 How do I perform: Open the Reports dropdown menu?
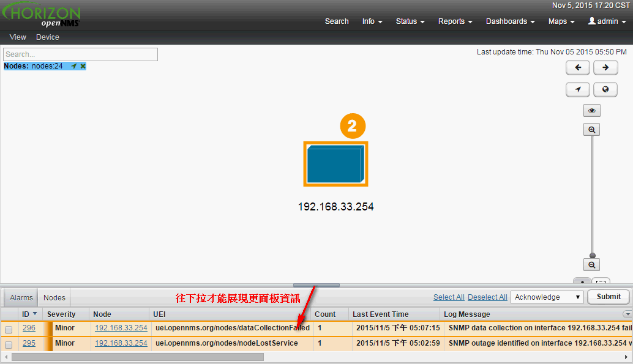455,21
